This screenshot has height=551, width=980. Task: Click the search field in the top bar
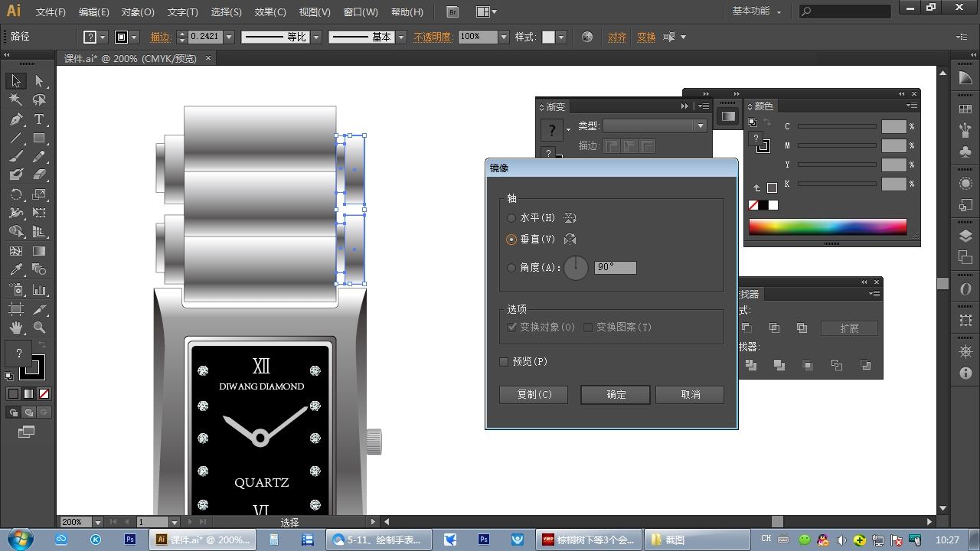click(845, 11)
